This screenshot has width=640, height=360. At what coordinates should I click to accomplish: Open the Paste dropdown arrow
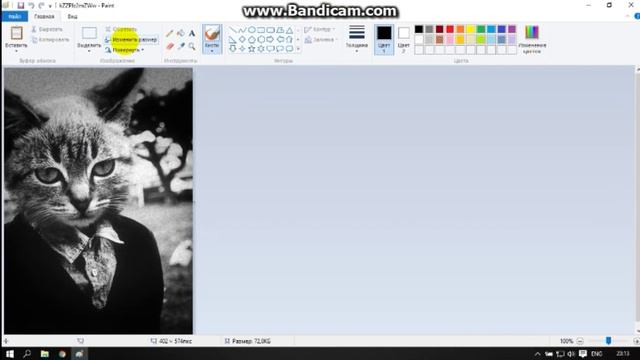click(x=16, y=51)
